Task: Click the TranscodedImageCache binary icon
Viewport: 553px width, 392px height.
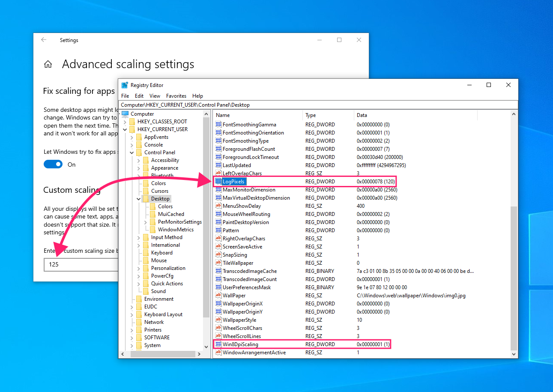Action: point(218,271)
